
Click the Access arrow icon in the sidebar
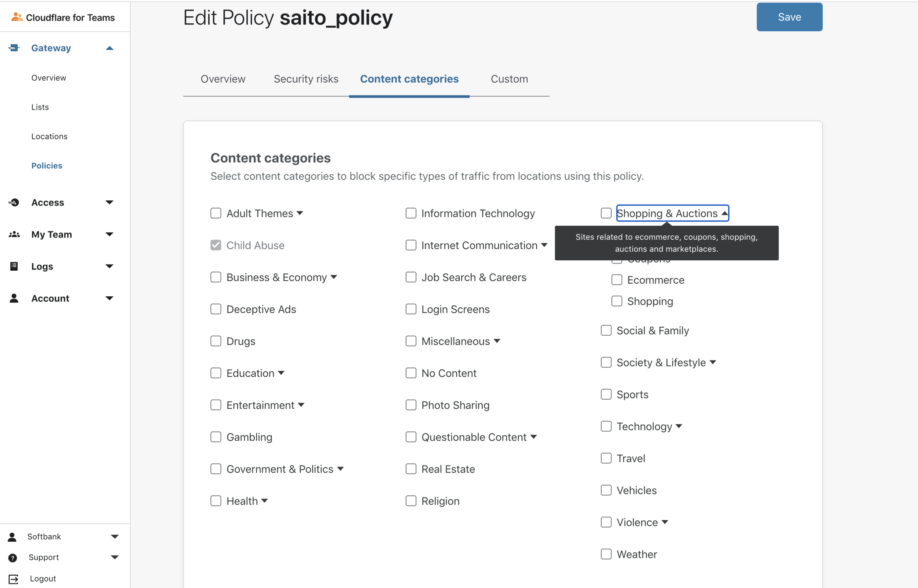point(14,202)
